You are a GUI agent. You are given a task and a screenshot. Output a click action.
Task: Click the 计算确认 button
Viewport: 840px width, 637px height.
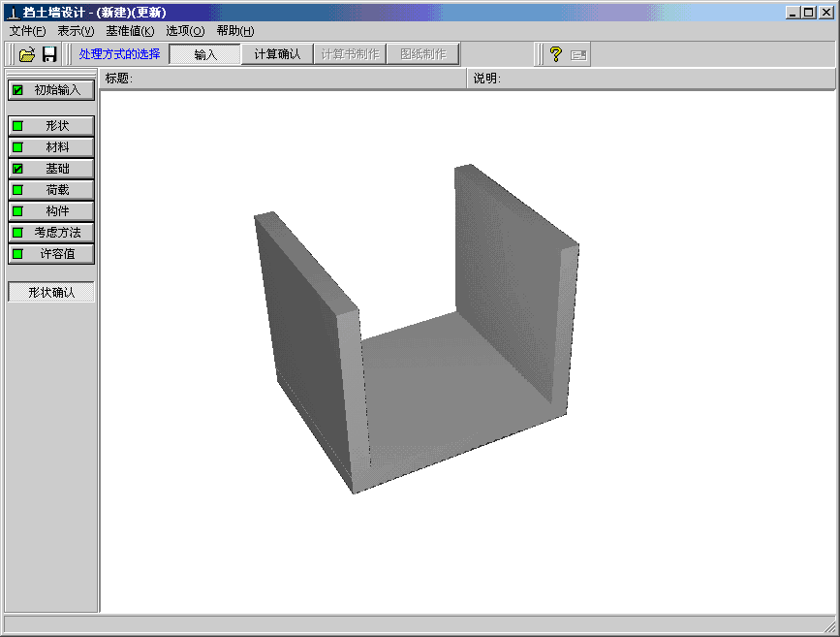click(x=276, y=54)
